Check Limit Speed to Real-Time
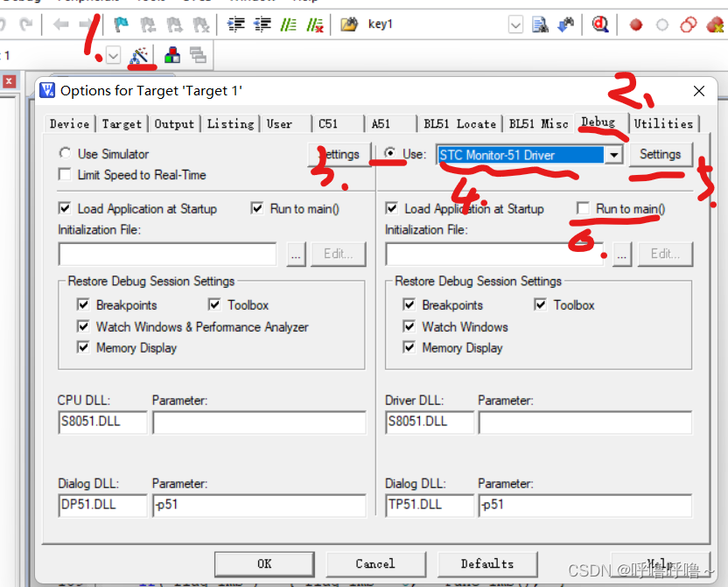The width and height of the screenshot is (728, 587). click(64, 175)
